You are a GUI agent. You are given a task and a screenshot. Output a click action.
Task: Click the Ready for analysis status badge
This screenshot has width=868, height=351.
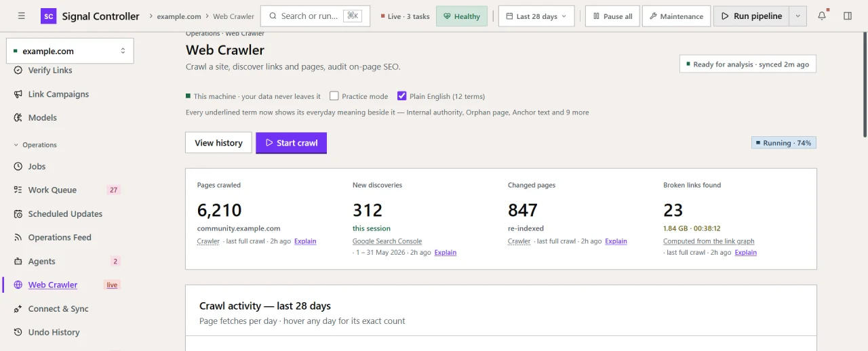tap(748, 64)
